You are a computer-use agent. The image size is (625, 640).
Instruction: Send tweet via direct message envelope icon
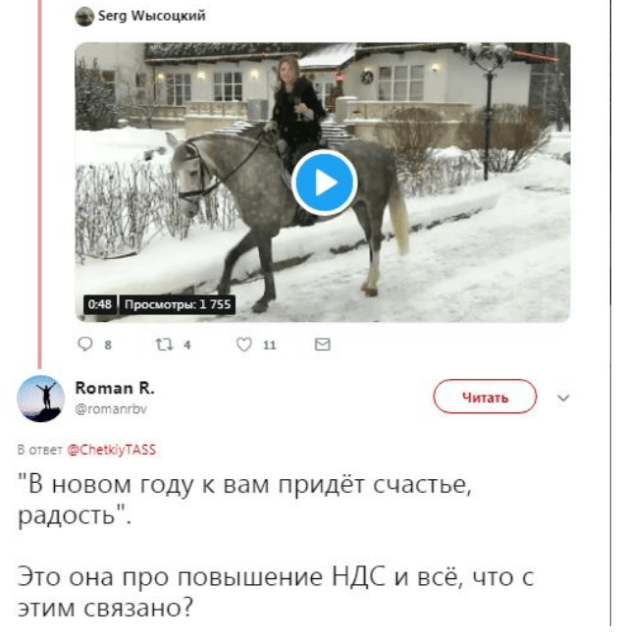[323, 344]
